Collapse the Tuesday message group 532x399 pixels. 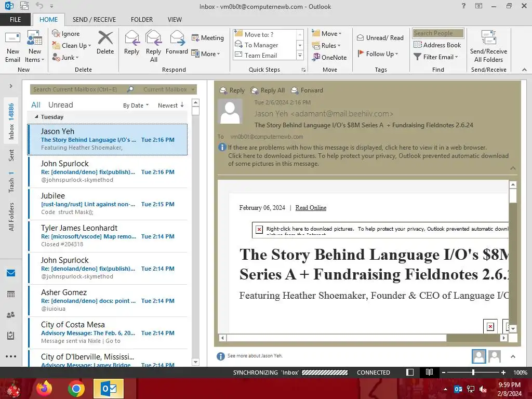click(36, 117)
